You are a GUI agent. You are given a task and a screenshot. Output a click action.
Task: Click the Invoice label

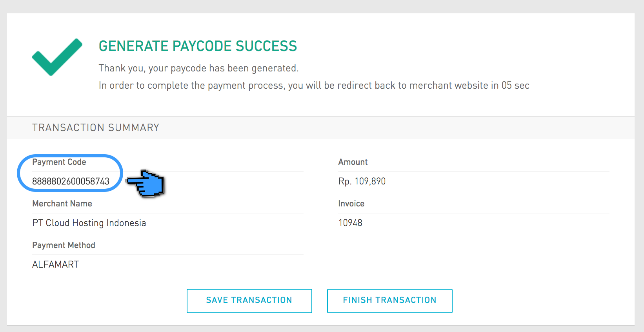351,204
